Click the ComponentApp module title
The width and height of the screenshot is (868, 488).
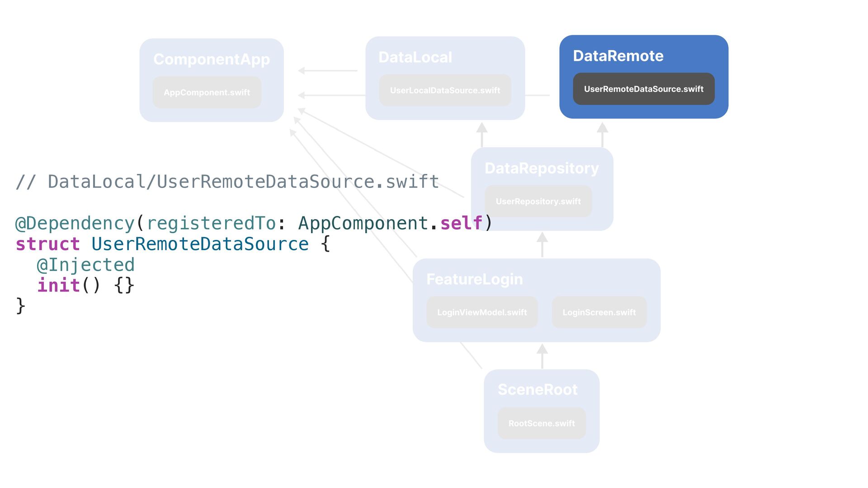[x=211, y=59]
